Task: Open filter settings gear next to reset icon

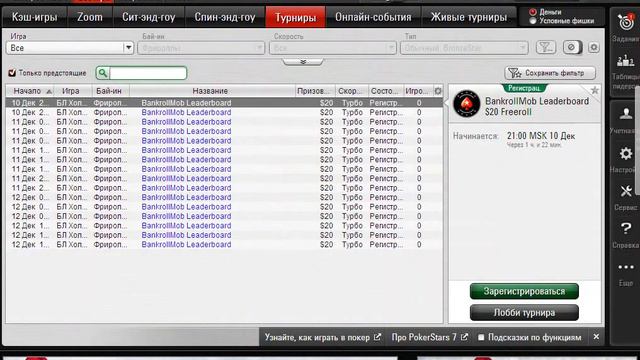Action: click(594, 47)
